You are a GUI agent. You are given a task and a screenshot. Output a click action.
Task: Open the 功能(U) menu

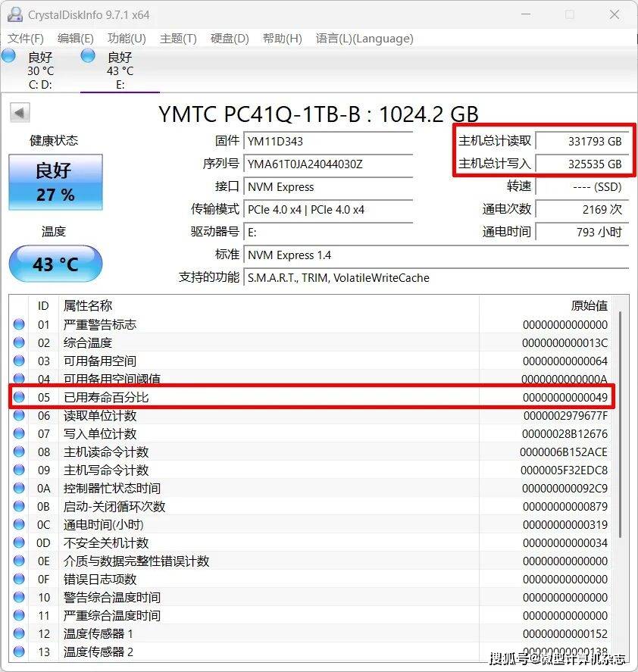pyautogui.click(x=127, y=39)
